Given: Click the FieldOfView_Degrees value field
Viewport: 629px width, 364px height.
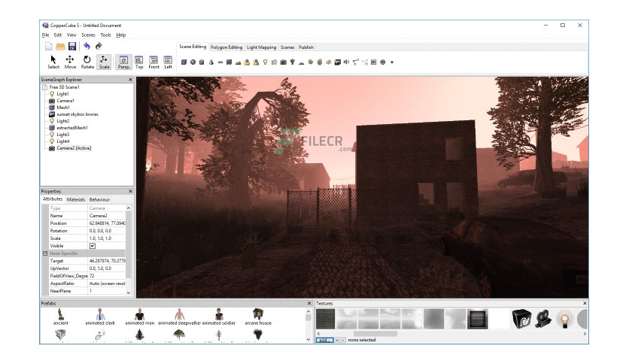Looking at the screenshot, I should tap(107, 276).
